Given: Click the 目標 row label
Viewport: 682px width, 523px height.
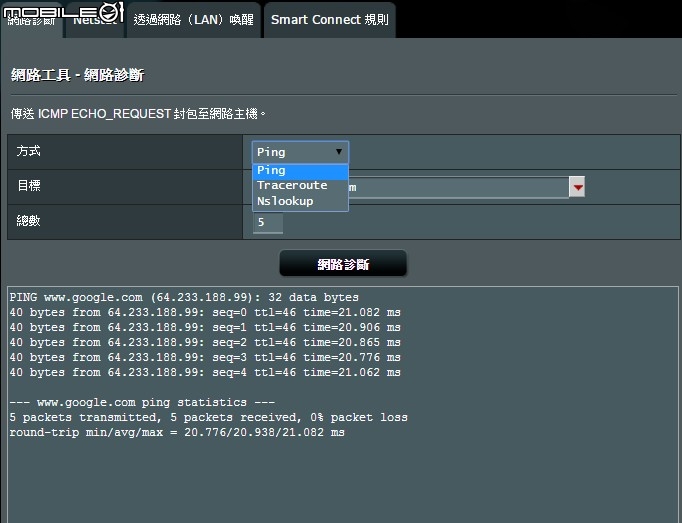Looking at the screenshot, I should tap(29, 186).
